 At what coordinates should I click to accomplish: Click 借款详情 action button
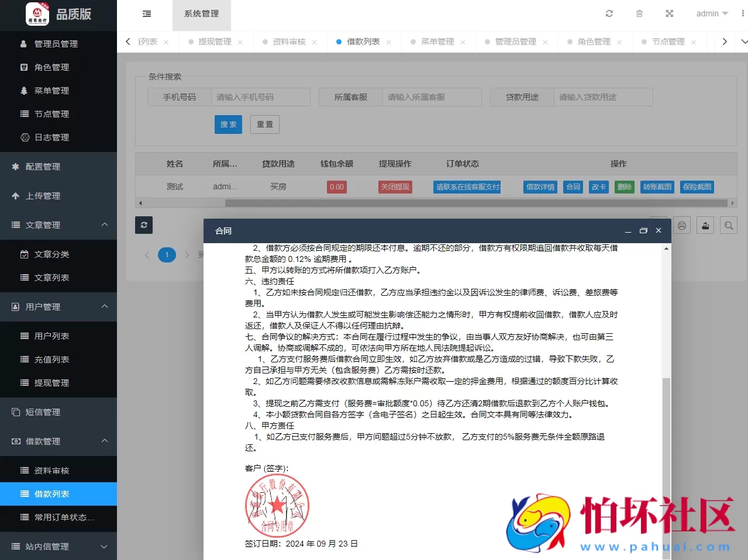[x=539, y=186]
